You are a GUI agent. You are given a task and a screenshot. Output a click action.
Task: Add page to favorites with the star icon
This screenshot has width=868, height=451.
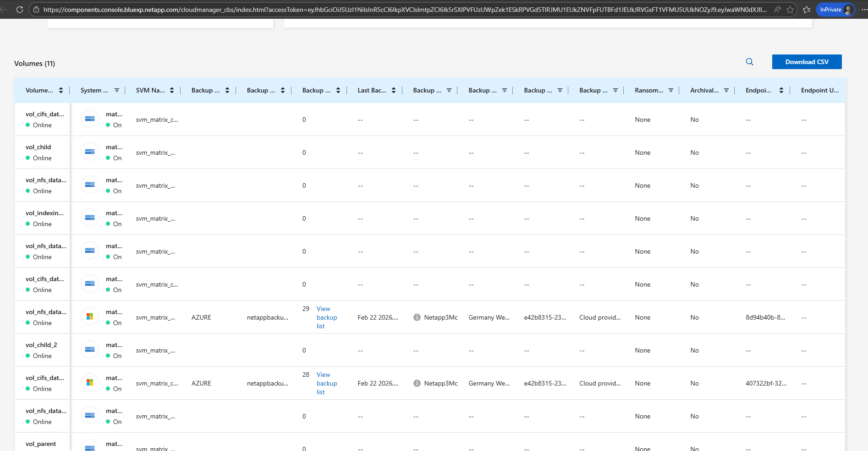pyautogui.click(x=790, y=10)
